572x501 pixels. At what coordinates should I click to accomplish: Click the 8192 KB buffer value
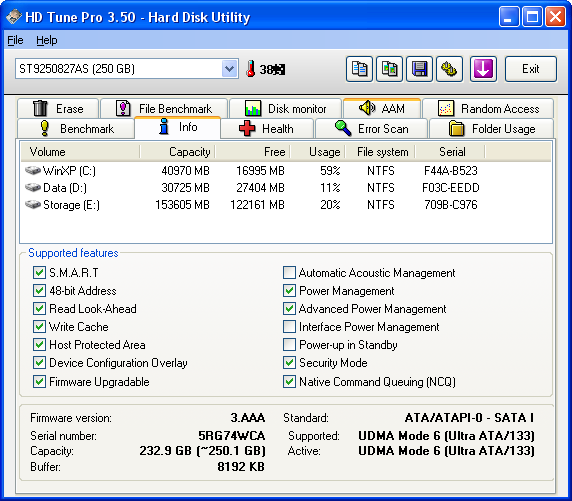(241, 466)
